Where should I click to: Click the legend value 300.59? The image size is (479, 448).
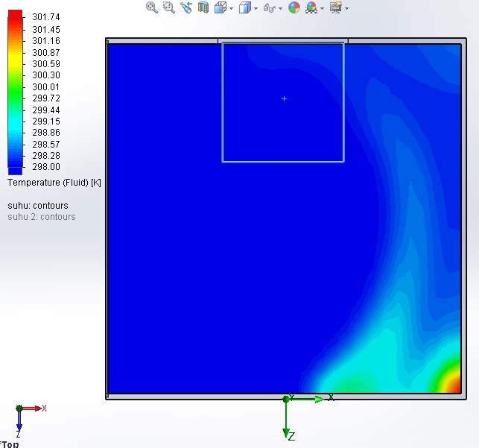46,63
